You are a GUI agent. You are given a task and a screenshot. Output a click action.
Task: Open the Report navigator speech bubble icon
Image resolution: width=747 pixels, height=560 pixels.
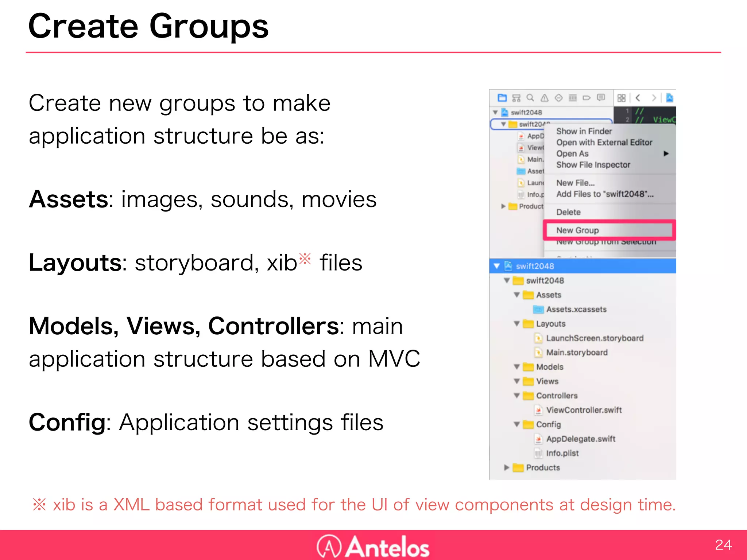(x=601, y=98)
